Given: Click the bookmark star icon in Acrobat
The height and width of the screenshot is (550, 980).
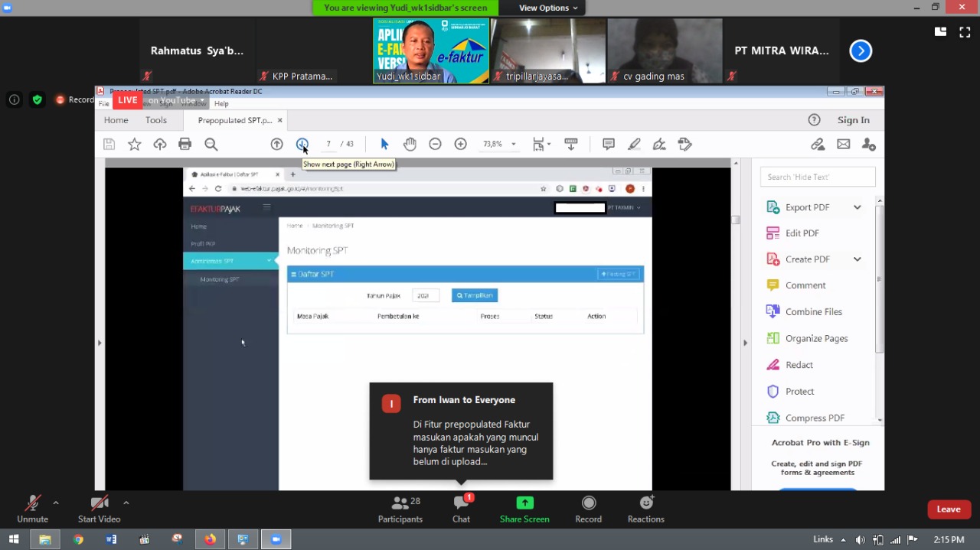Looking at the screenshot, I should click(x=134, y=144).
